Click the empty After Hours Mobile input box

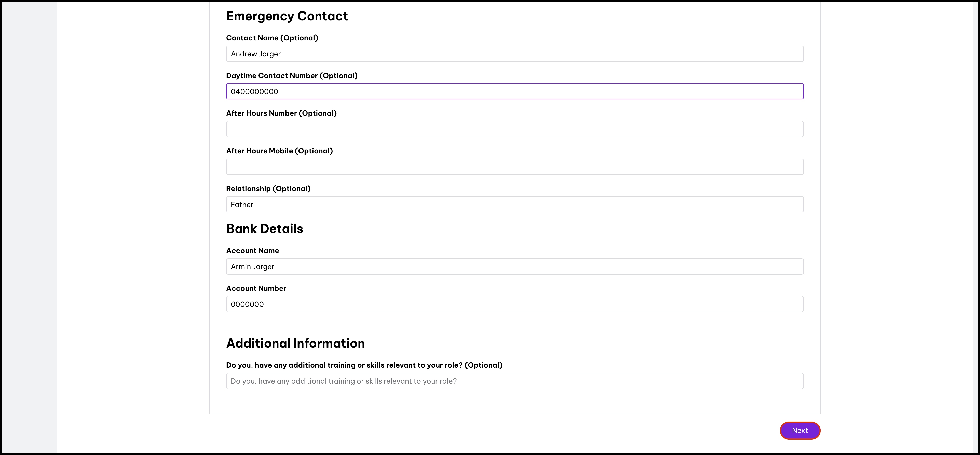click(514, 167)
